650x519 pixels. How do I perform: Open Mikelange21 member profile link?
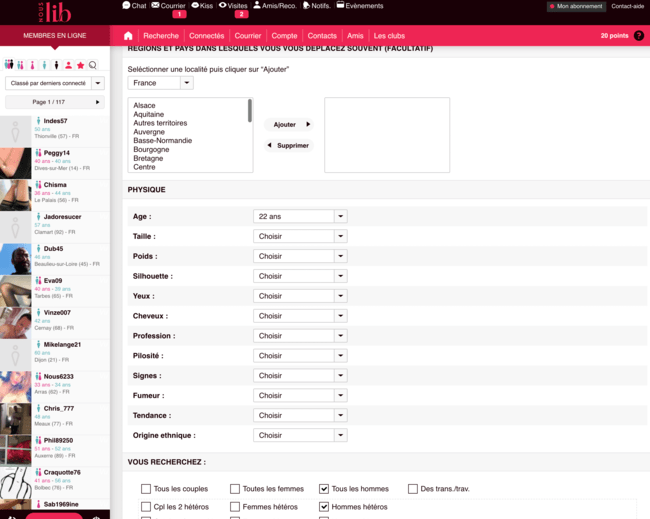pos(63,344)
